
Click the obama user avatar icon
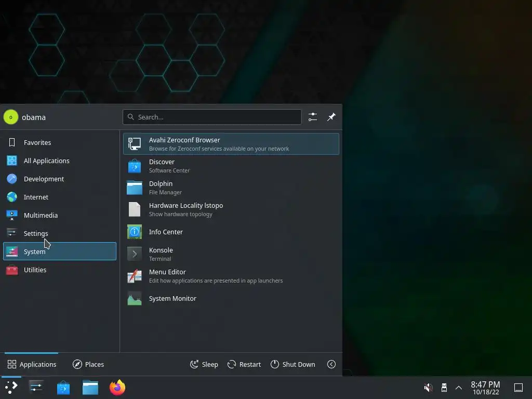pyautogui.click(x=11, y=117)
